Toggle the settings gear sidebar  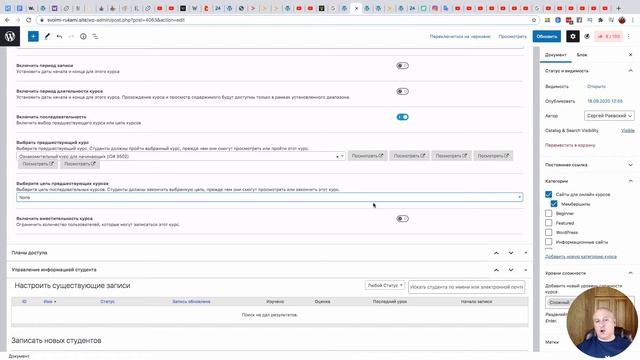tap(573, 36)
